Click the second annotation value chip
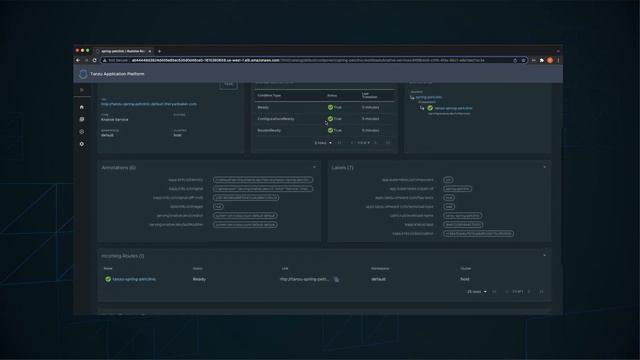The height and width of the screenshot is (360, 640). (263, 189)
